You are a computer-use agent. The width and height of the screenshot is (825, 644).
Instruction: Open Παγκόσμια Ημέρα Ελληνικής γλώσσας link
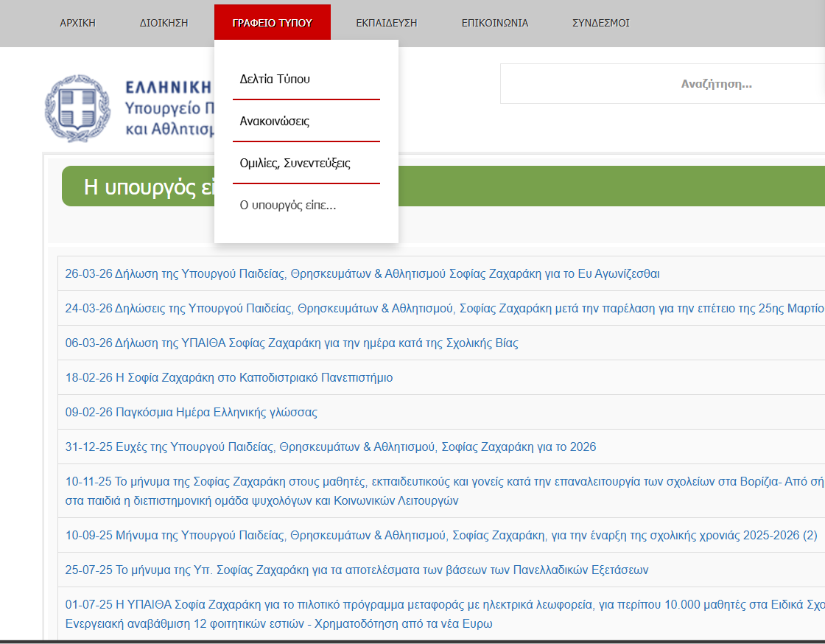191,413
